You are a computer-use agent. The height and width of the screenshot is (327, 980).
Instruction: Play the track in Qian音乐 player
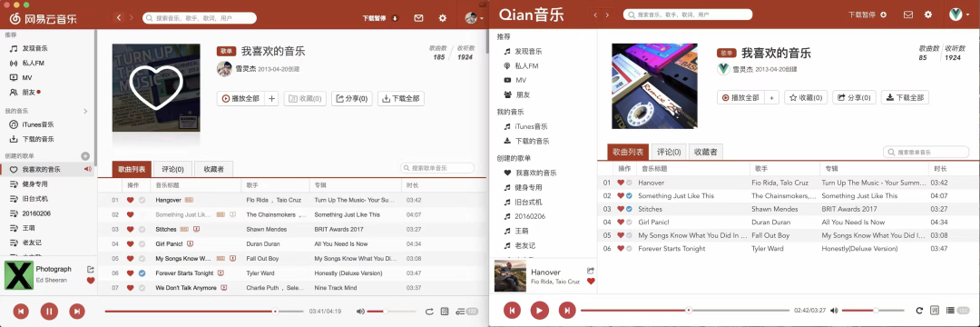coord(539,310)
